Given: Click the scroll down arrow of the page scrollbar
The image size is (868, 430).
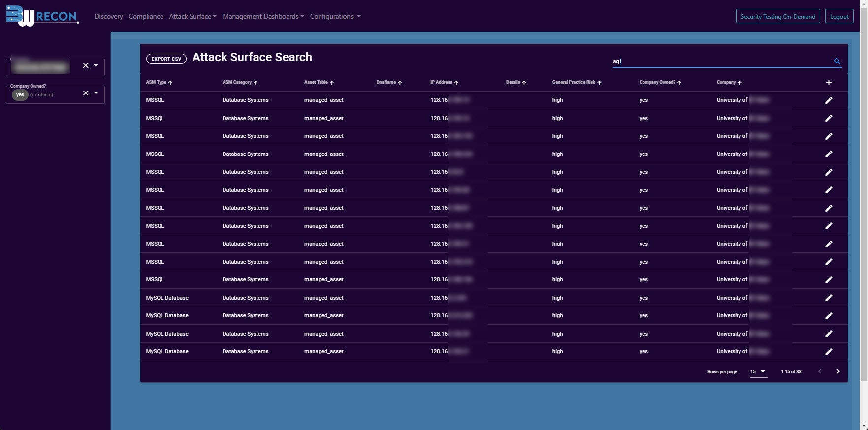Looking at the screenshot, I should tap(864, 426).
